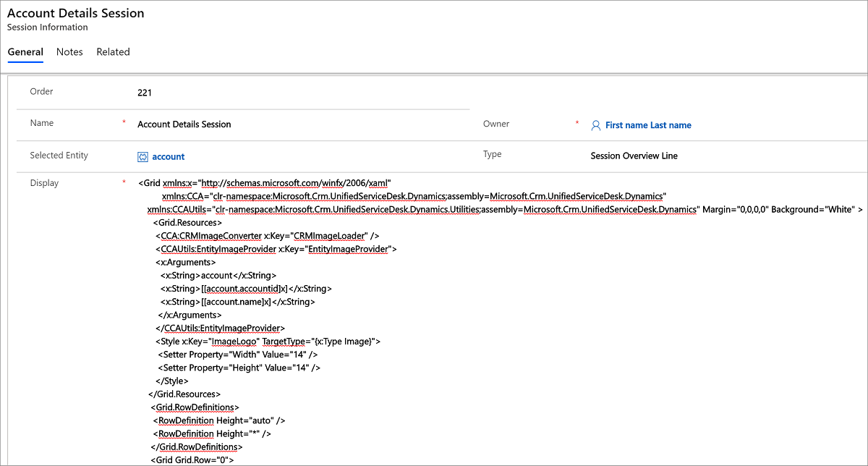Click inside the Display XAML text area
Screen dimensions: 868x466
pyautogui.click(x=501, y=321)
